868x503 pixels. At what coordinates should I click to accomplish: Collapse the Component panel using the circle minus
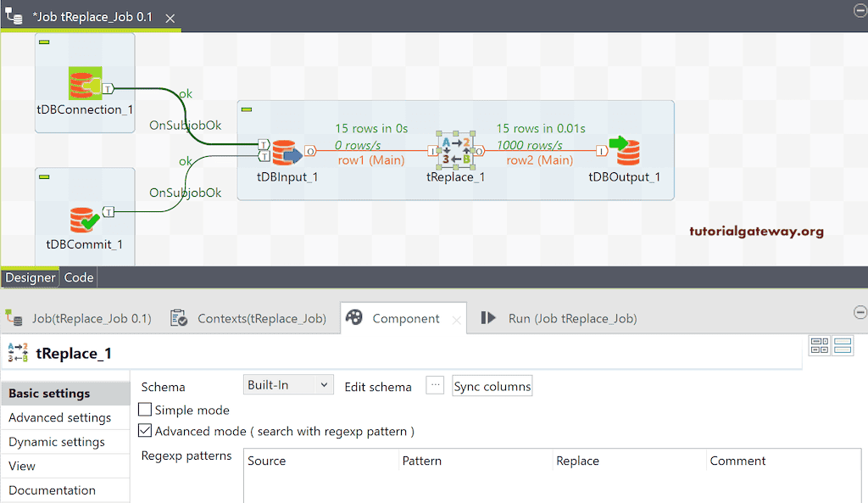point(860,312)
